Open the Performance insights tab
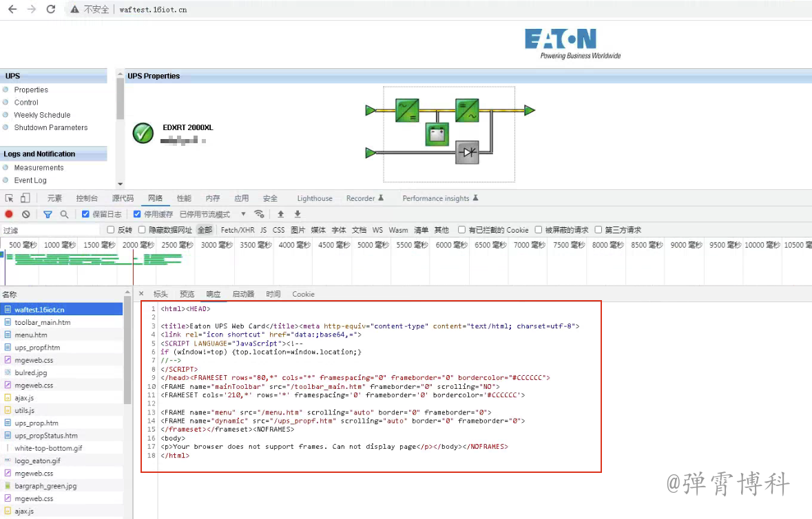This screenshot has height=519, width=812. tap(440, 198)
